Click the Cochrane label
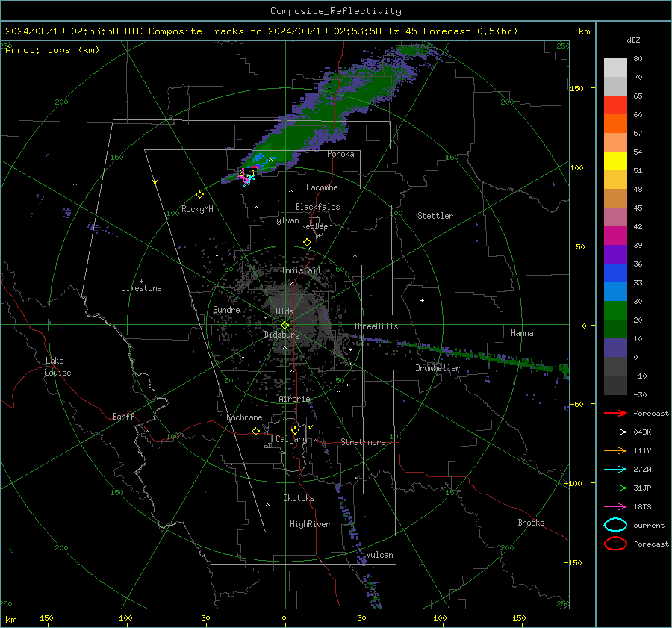Image resolution: width=672 pixels, height=628 pixels. [x=244, y=417]
